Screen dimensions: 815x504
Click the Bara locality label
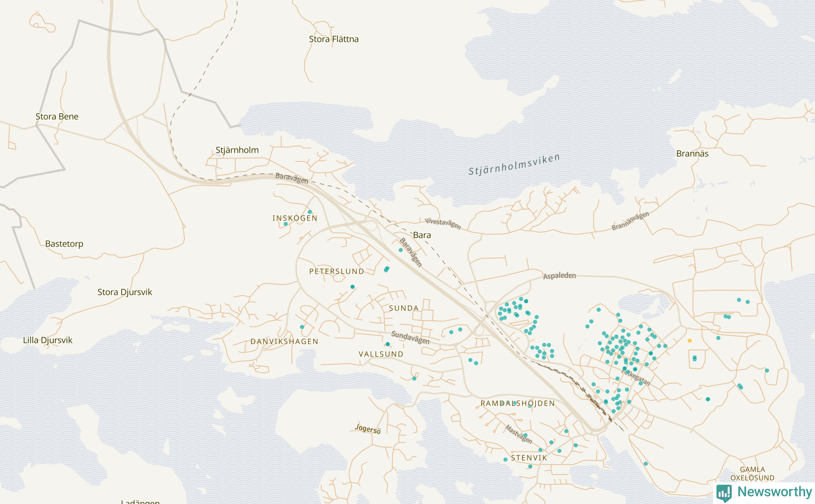tap(422, 235)
